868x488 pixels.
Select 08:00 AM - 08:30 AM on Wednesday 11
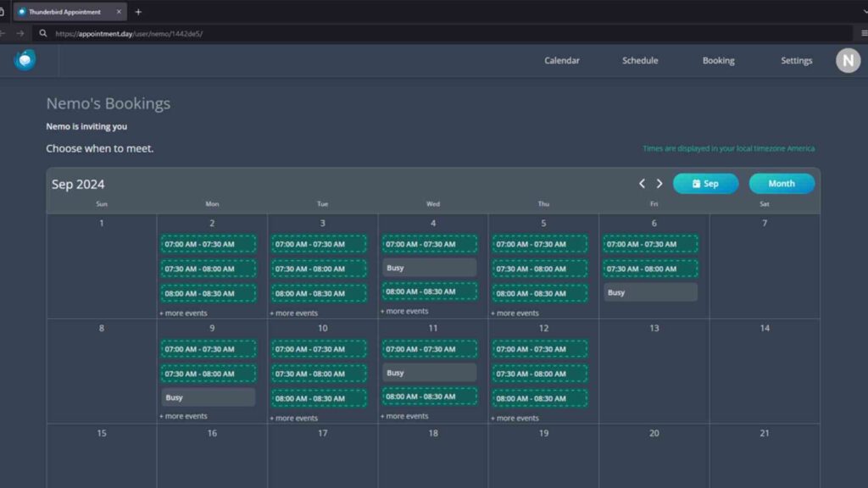click(430, 396)
